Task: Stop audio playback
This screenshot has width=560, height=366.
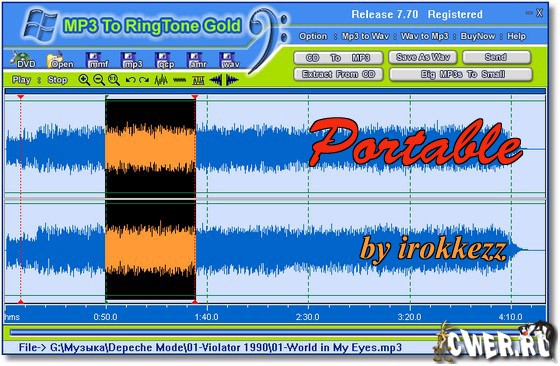Action: pos(57,80)
